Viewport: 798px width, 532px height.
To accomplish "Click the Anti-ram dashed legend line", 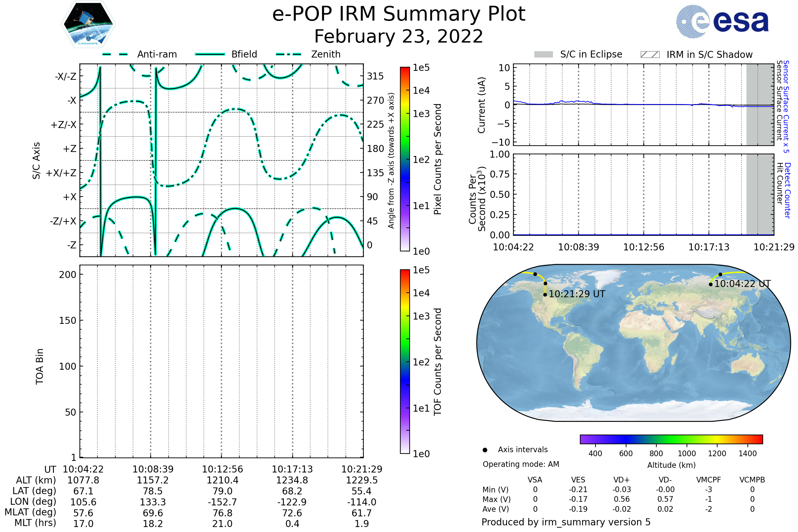I will coord(115,54).
